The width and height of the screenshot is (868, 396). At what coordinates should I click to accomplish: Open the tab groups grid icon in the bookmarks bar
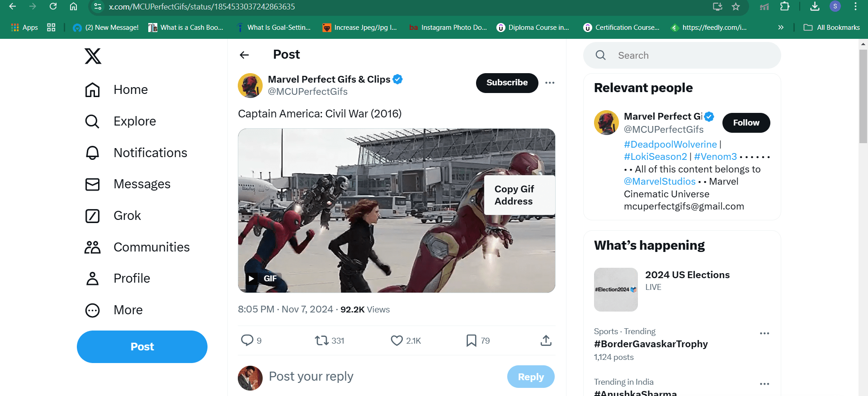tap(51, 28)
